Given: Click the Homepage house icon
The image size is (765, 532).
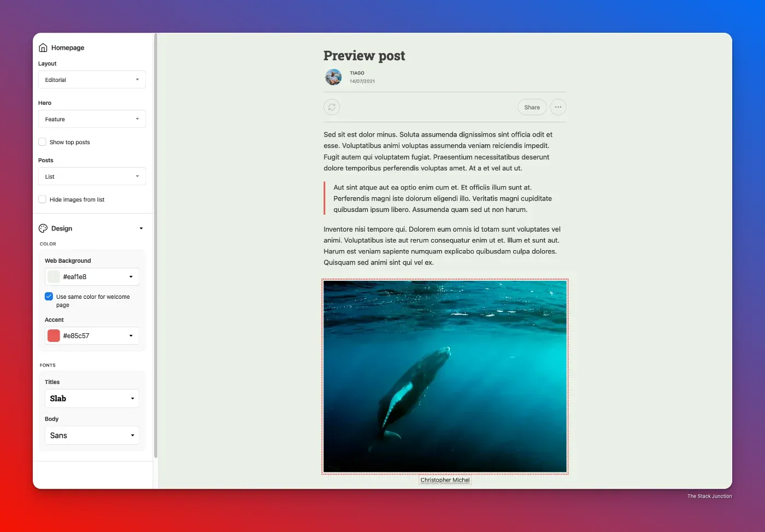Looking at the screenshot, I should coord(43,48).
